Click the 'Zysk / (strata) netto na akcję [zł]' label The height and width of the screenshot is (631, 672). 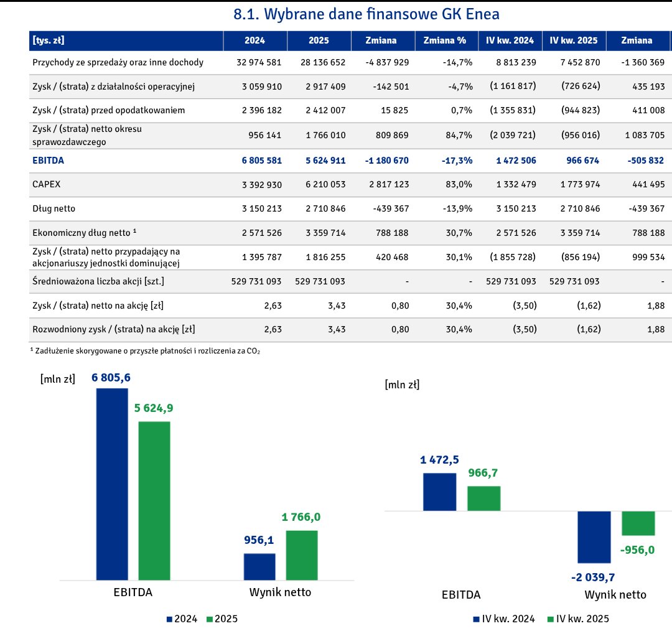click(x=98, y=306)
